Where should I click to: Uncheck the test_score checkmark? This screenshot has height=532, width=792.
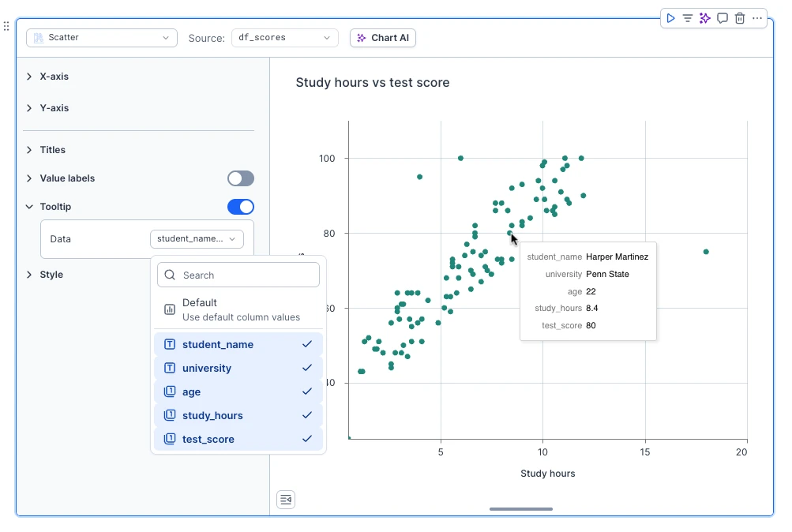click(x=307, y=439)
